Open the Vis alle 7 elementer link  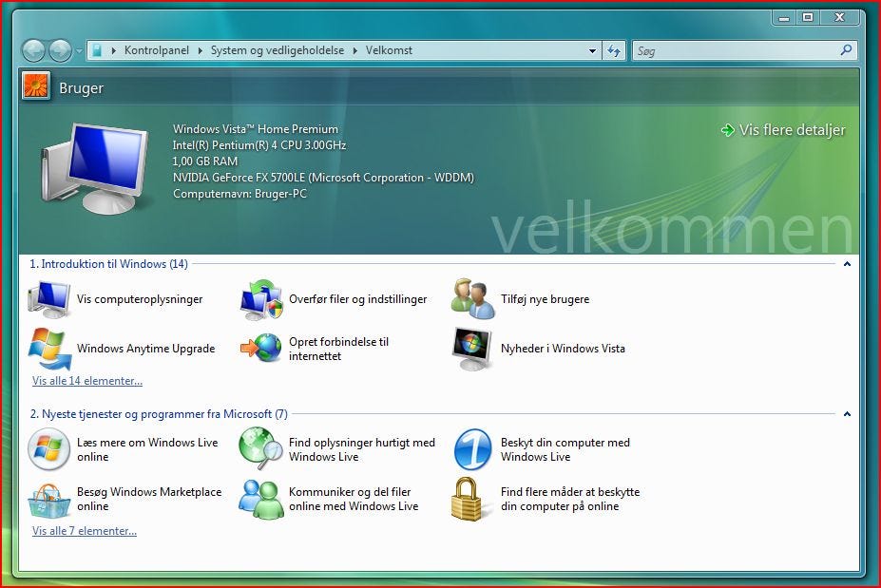85,531
